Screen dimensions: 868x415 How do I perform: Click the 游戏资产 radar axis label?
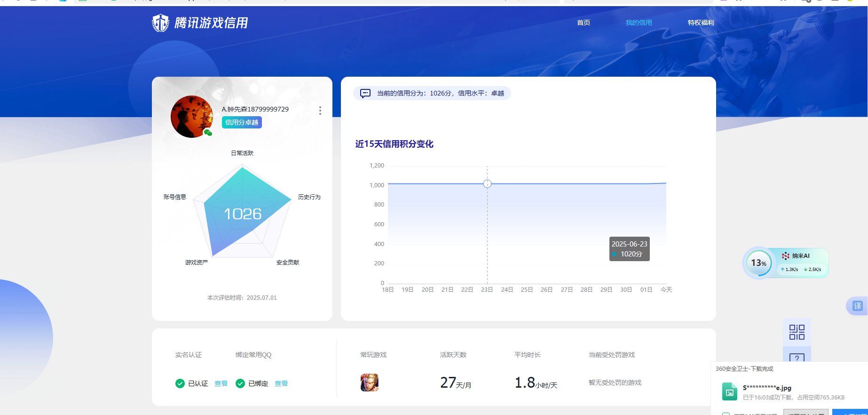click(x=197, y=262)
